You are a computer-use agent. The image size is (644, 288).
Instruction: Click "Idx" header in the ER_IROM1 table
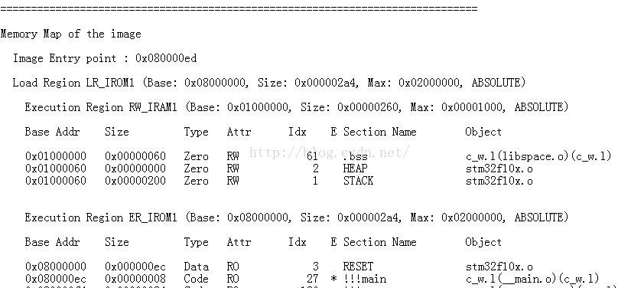(298, 242)
